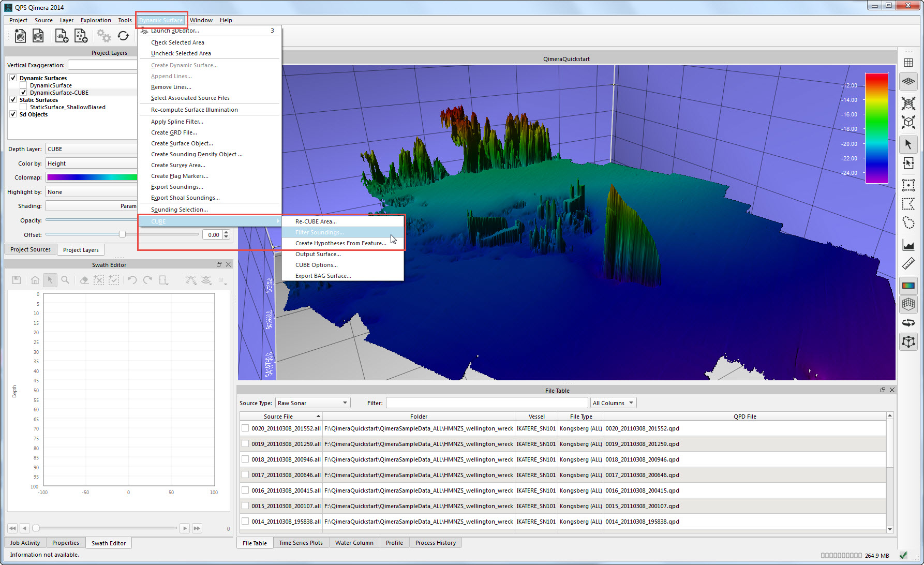Click the Folder column header
This screenshot has width=924, height=565.
419,417
